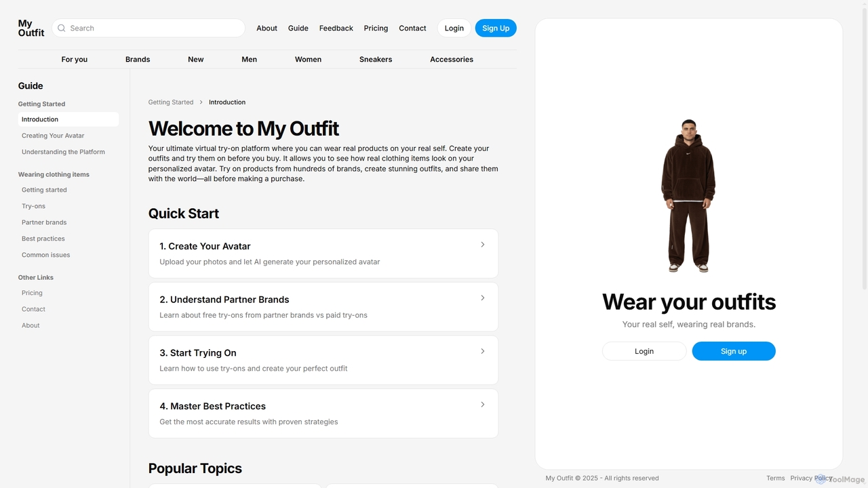Open the Privacy Policy footer link
Screen dimensions: 868x488
[811, 478]
